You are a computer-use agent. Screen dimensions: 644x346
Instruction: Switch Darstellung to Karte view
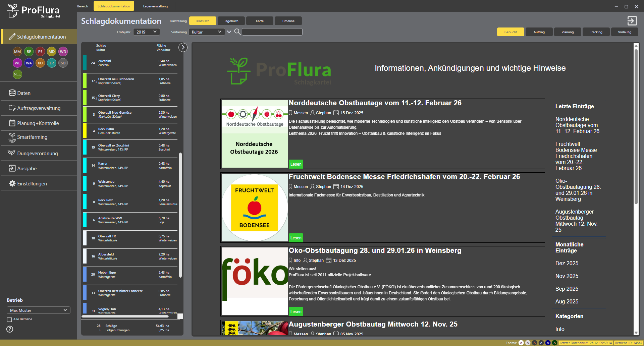tap(259, 21)
